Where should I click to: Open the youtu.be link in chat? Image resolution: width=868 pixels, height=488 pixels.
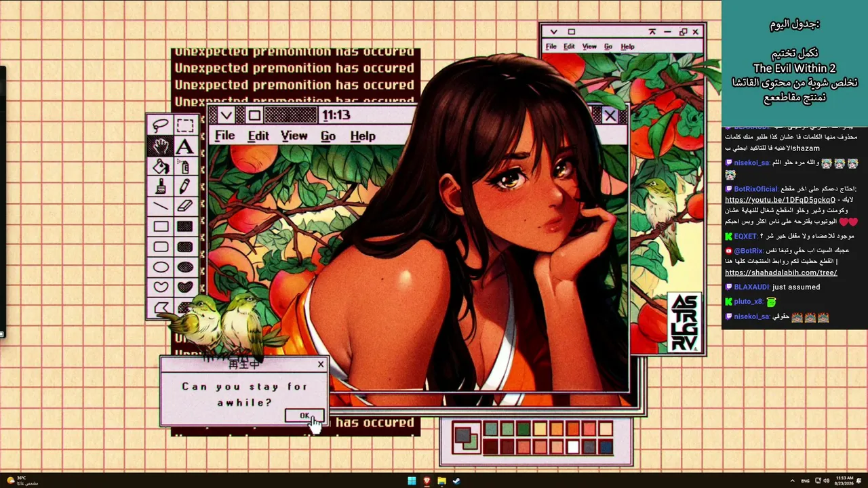(x=780, y=200)
